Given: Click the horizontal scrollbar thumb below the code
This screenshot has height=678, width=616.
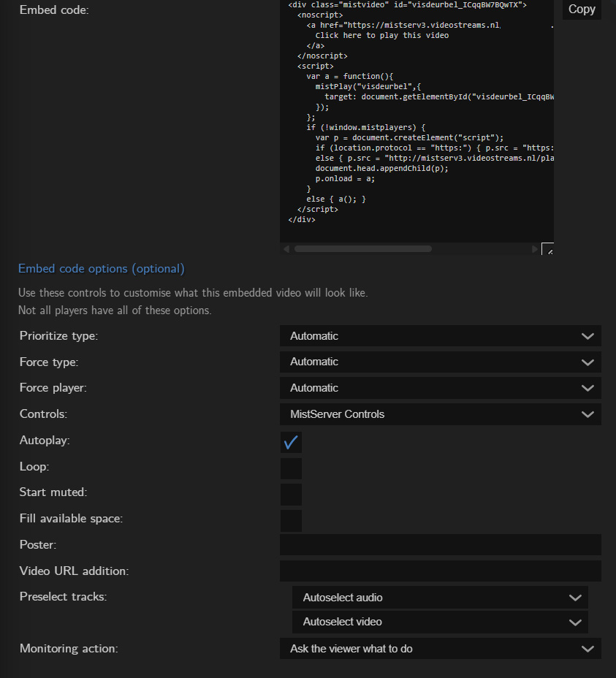Looking at the screenshot, I should click(363, 248).
